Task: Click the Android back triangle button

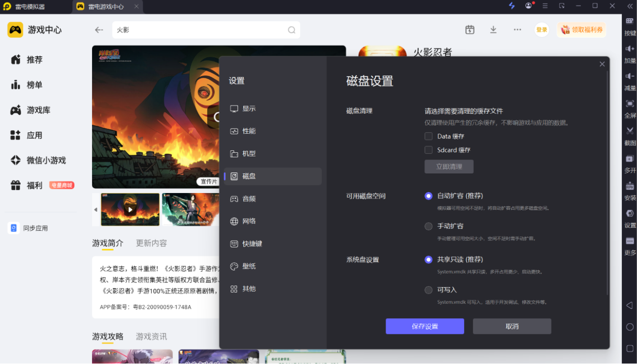Action: [629, 305]
